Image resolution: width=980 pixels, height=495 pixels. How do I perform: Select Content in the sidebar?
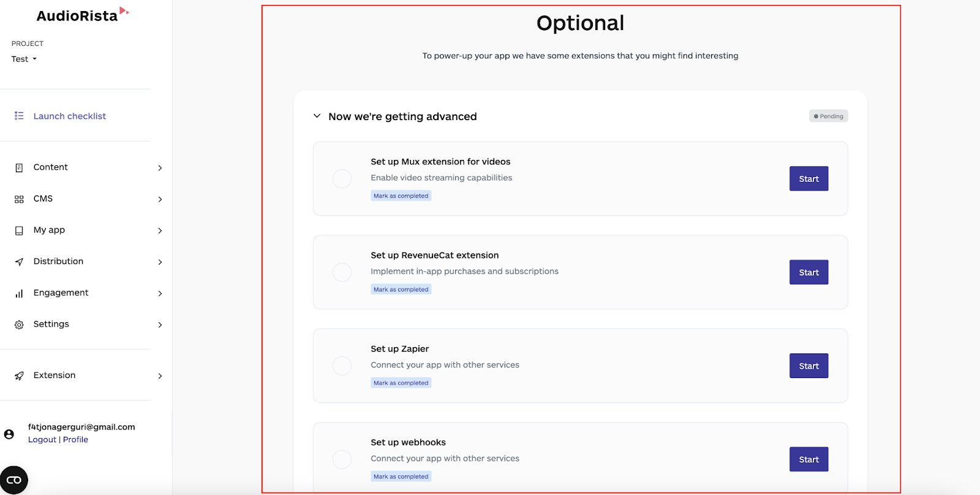[x=50, y=167]
